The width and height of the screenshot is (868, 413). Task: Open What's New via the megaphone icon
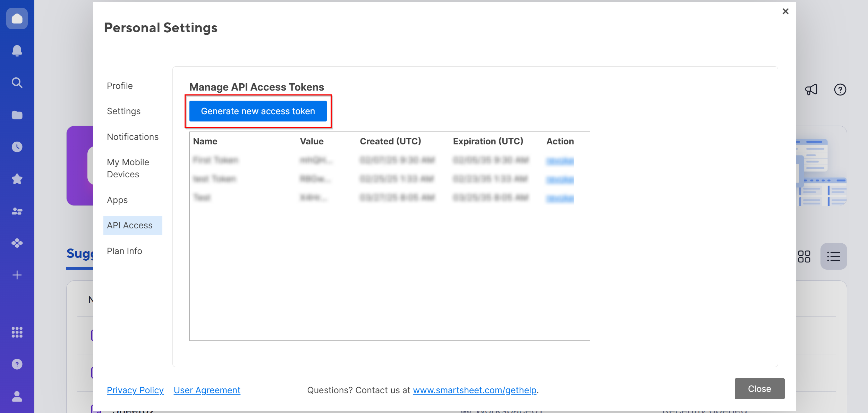point(811,90)
